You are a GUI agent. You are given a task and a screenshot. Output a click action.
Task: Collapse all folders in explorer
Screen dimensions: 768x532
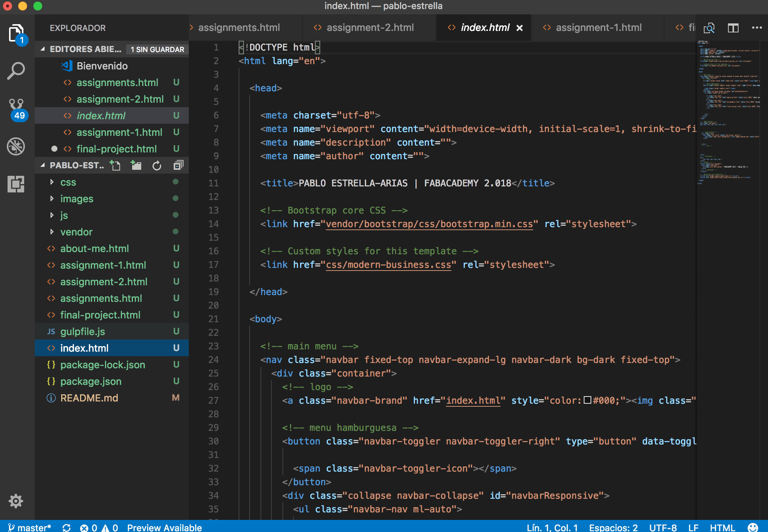(178, 165)
